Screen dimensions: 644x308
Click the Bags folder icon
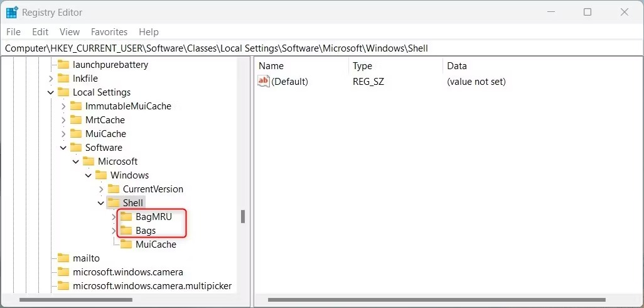coord(126,230)
